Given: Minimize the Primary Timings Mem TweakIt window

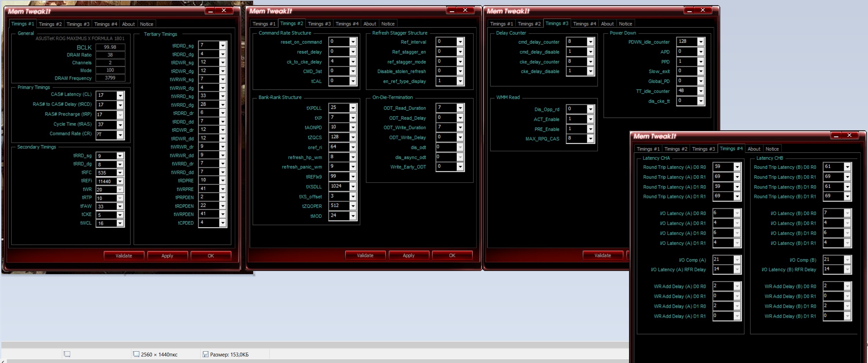Looking at the screenshot, I should pos(211,11).
